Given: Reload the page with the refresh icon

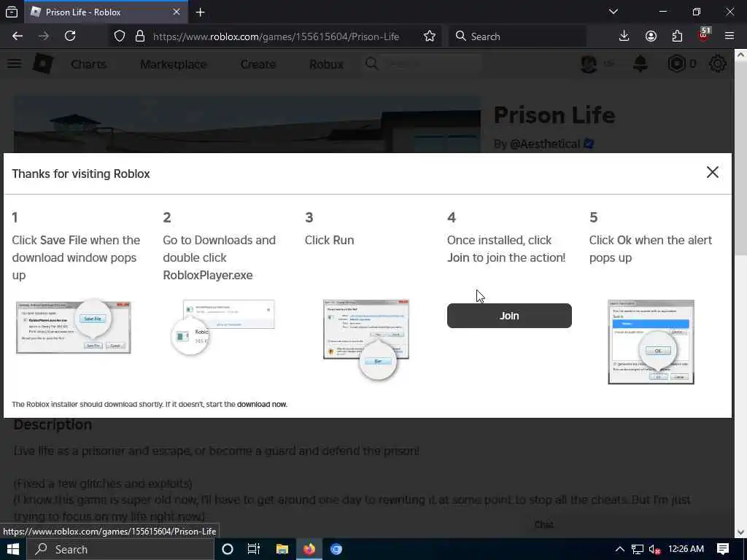Looking at the screenshot, I should [x=70, y=36].
